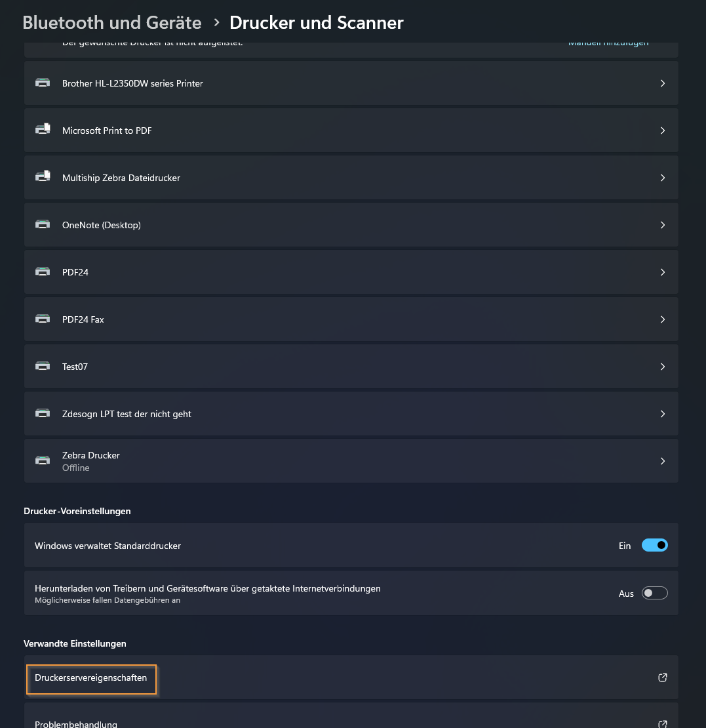The height and width of the screenshot is (728, 706).
Task: Click the Aus label beside the toggle
Action: tap(626, 594)
